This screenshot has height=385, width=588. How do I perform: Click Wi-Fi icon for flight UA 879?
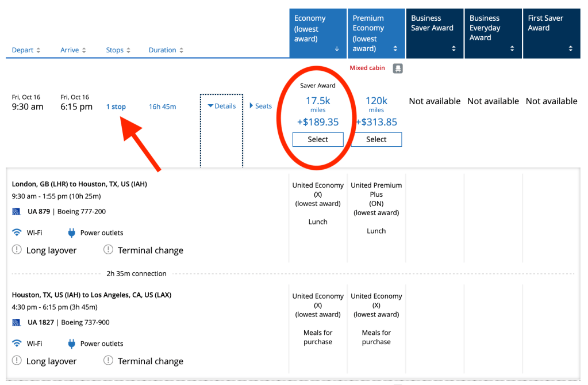tap(17, 232)
